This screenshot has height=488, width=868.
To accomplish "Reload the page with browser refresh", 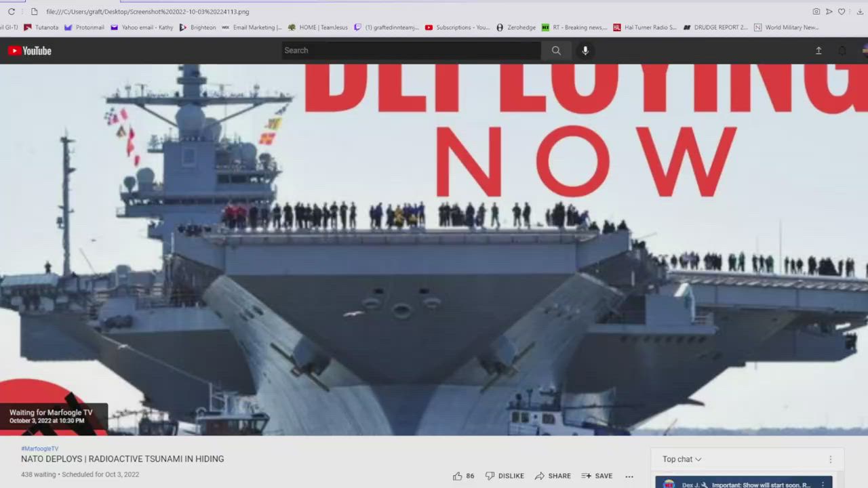I will pos(12,12).
